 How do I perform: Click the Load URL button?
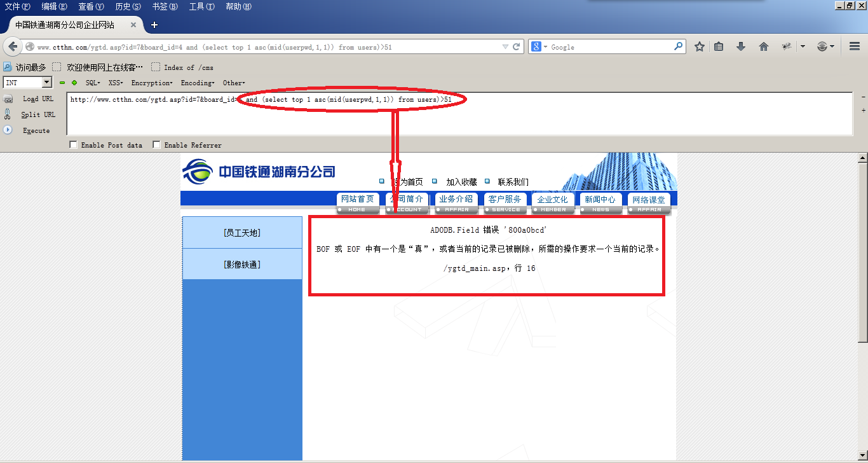[38, 99]
